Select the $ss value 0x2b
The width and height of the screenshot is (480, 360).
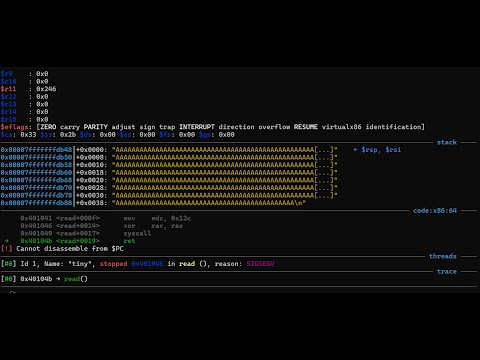point(68,135)
